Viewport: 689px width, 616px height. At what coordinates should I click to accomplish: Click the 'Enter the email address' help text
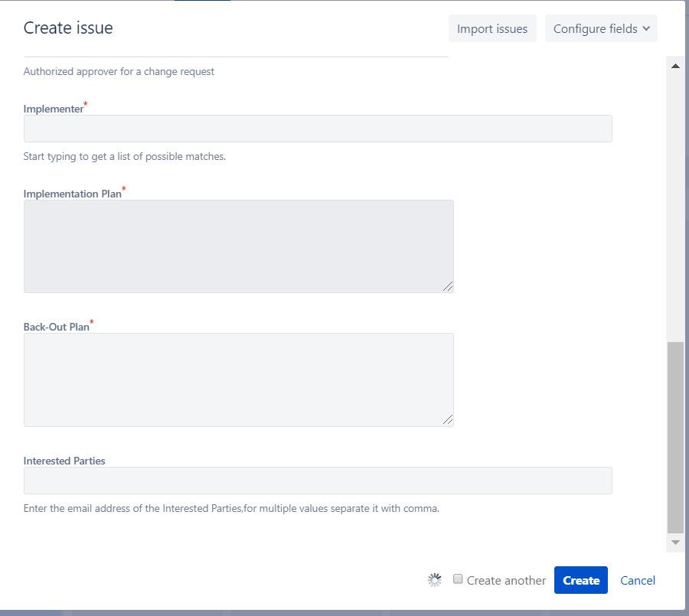231,508
